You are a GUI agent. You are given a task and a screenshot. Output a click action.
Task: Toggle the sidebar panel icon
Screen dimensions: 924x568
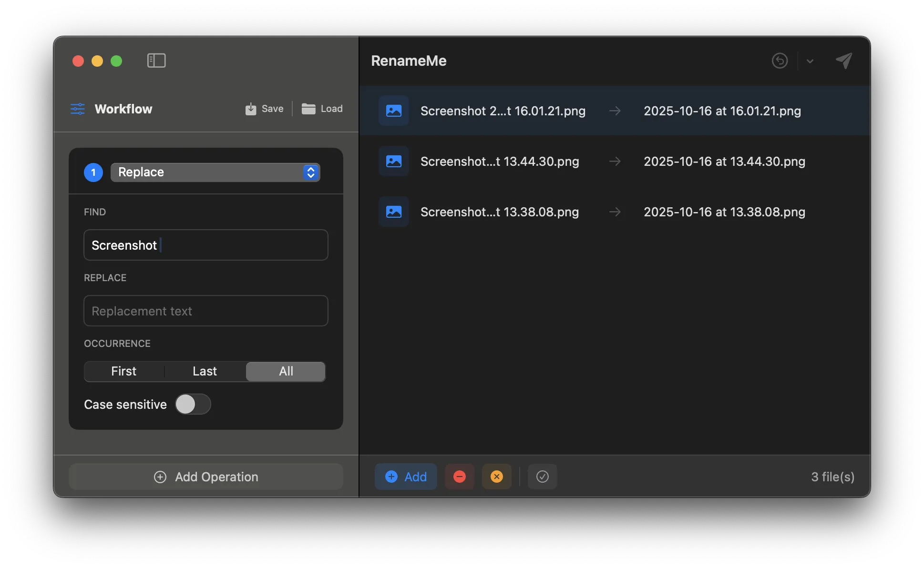coord(156,61)
